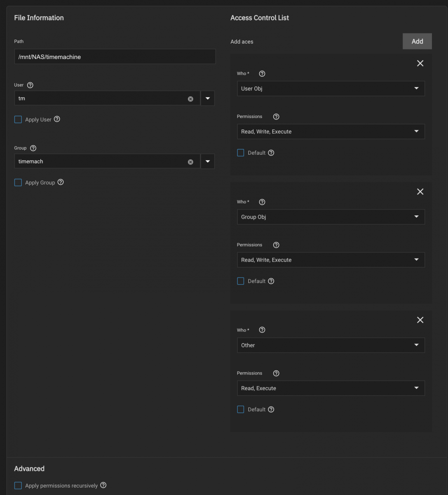The image size is (448, 495).
Task: Tick the Apply Group checkbox
Action: tap(18, 182)
